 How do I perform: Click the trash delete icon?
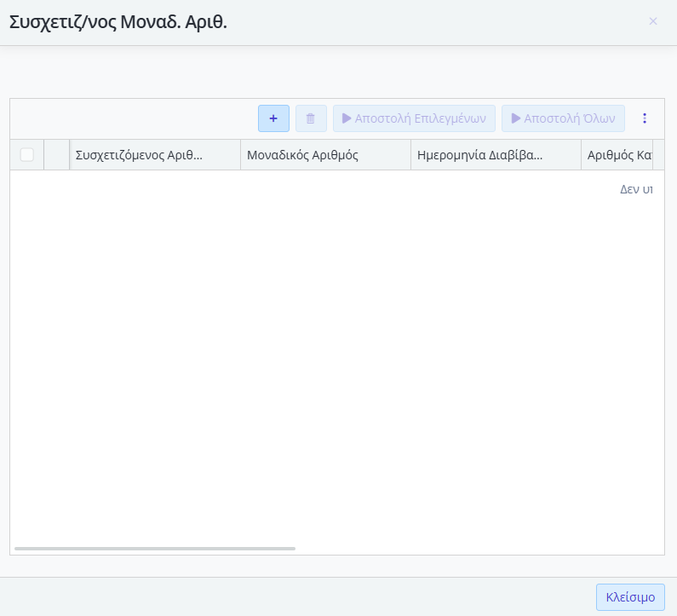click(311, 118)
